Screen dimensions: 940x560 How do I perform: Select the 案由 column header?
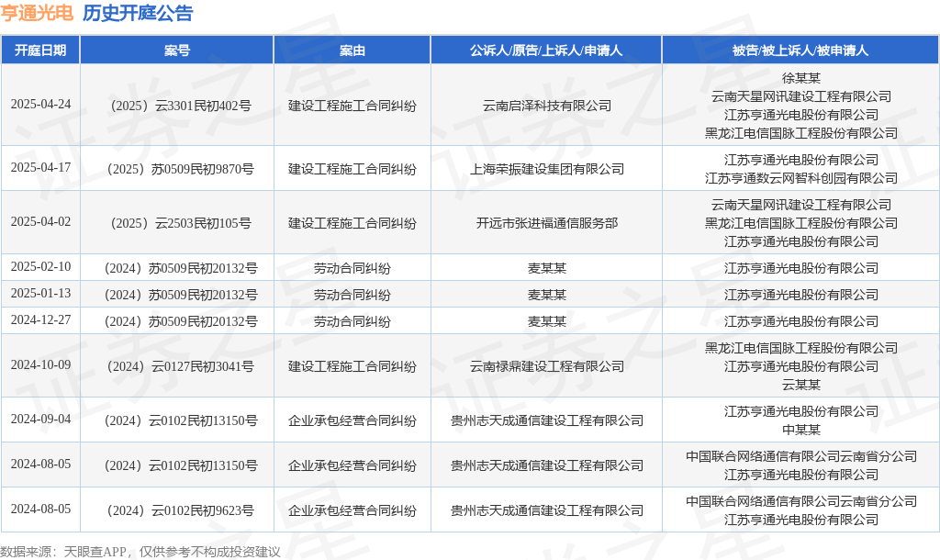pos(352,50)
